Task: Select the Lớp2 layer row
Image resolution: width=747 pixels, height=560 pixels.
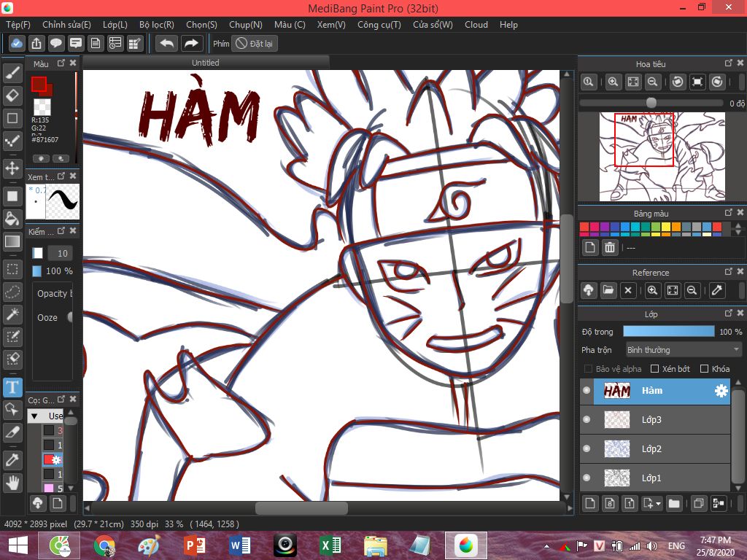Action: click(x=654, y=448)
